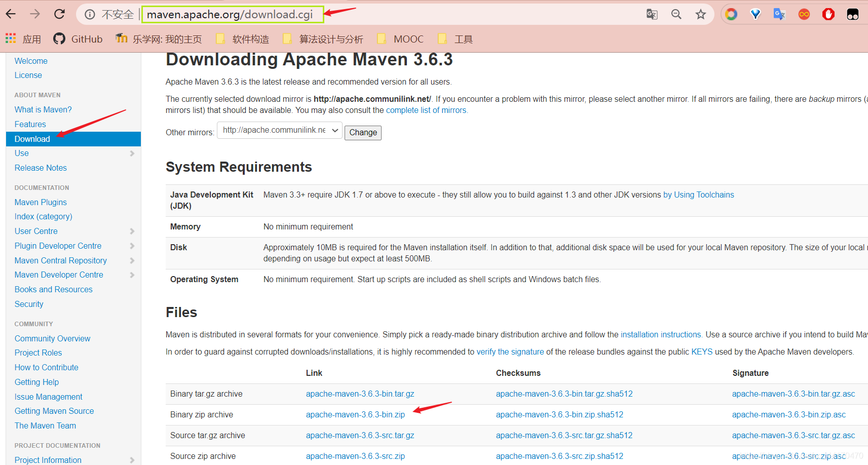
Task: Open the Security sidebar link
Action: (29, 304)
